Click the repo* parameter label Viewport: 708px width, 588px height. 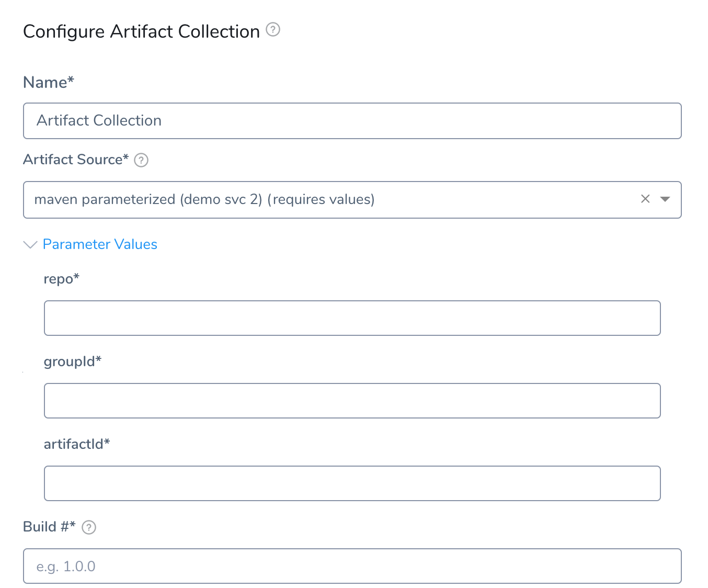point(61,279)
